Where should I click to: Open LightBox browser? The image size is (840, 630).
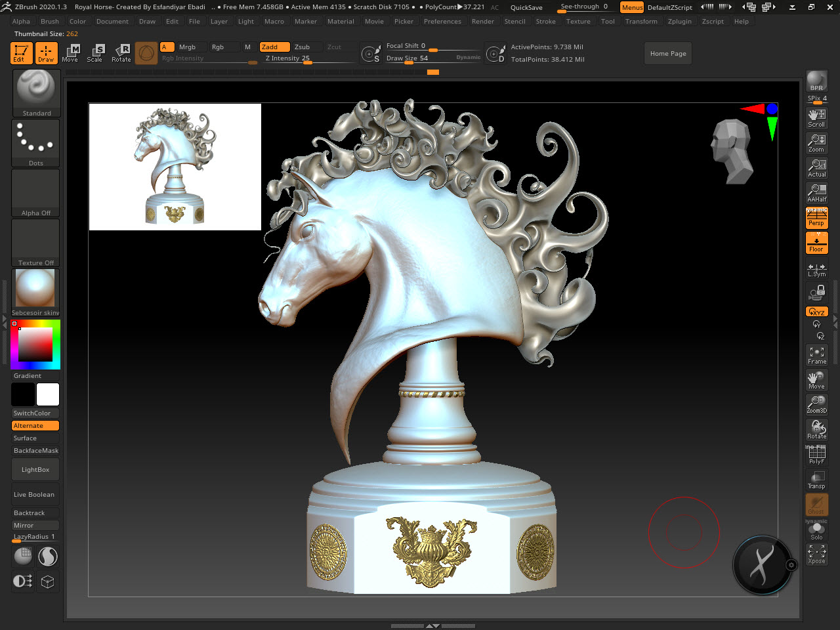(35, 470)
